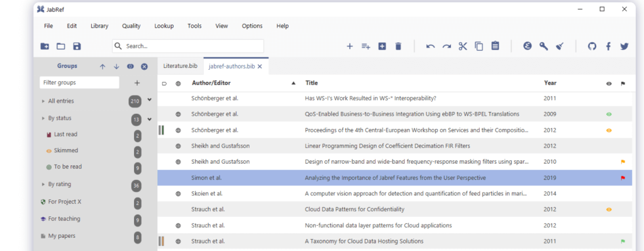Click the red flag on the Simon et al. row

(x=623, y=178)
